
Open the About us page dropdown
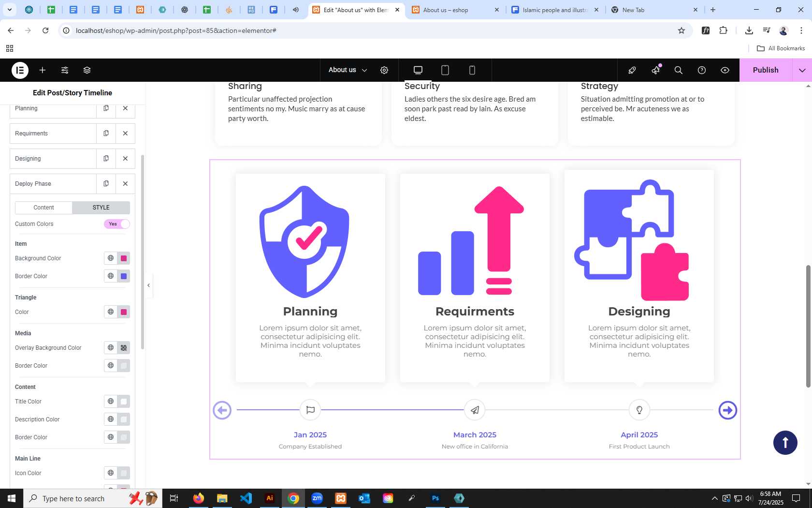pyautogui.click(x=348, y=70)
